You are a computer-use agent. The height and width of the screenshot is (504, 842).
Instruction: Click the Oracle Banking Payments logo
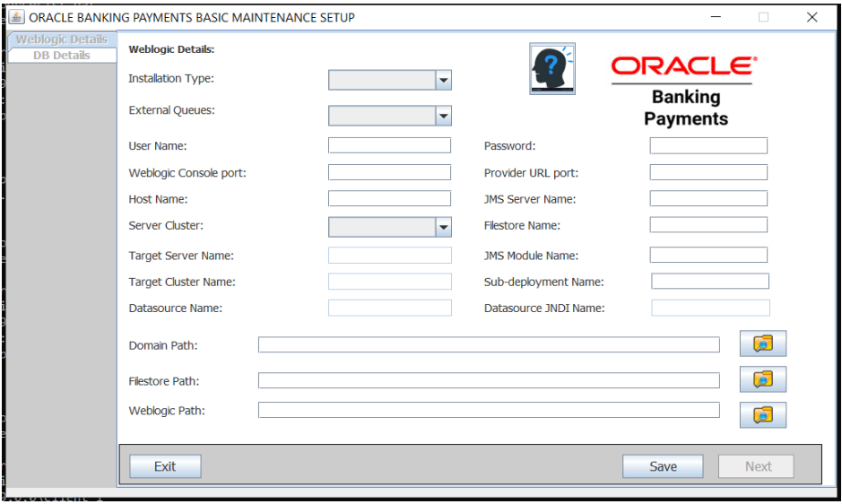(685, 91)
